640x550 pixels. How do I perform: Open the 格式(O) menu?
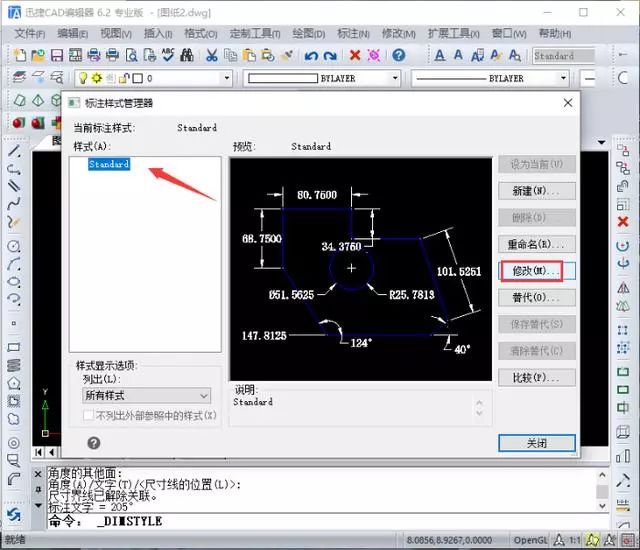click(201, 33)
